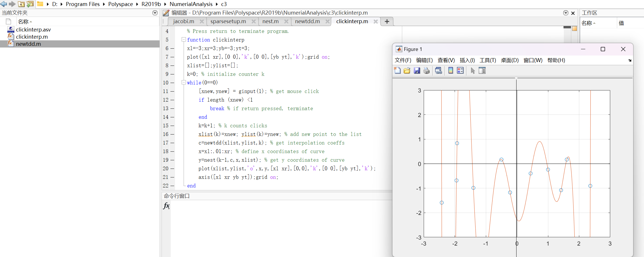Toggle breakpoint on line 21
The width and height of the screenshot is (644, 257).
pyautogui.click(x=172, y=177)
